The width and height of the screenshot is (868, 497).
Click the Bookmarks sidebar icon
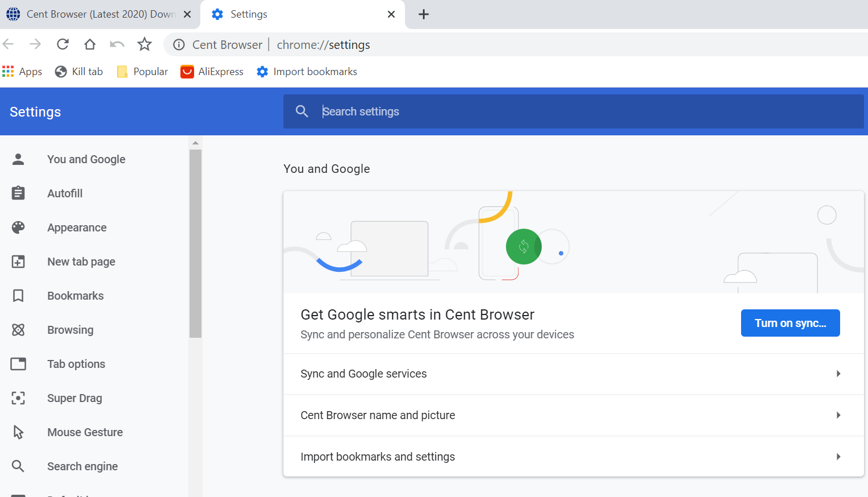pos(18,296)
